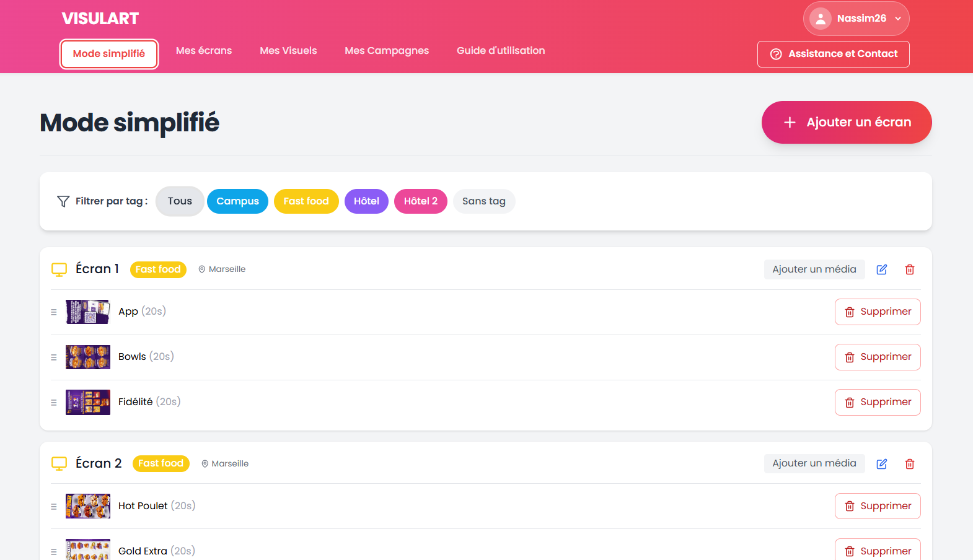The width and height of the screenshot is (973, 560).
Task: Click the drag handle beside the App media
Action: [x=54, y=312]
